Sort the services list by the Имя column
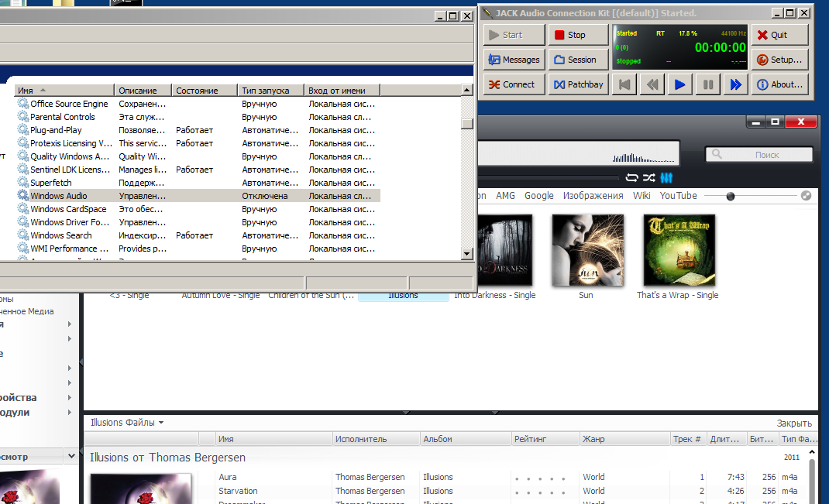Viewport: 829px width, 504px height. (x=64, y=91)
